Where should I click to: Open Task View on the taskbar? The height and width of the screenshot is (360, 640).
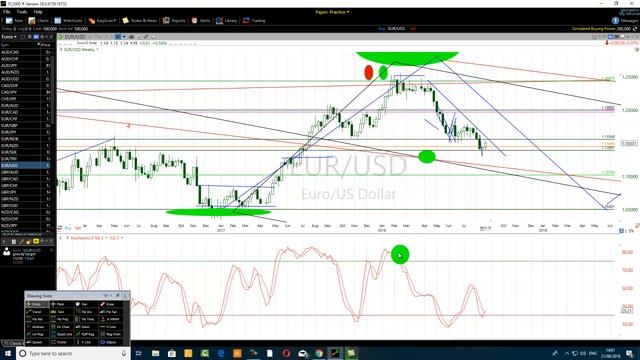[139, 353]
